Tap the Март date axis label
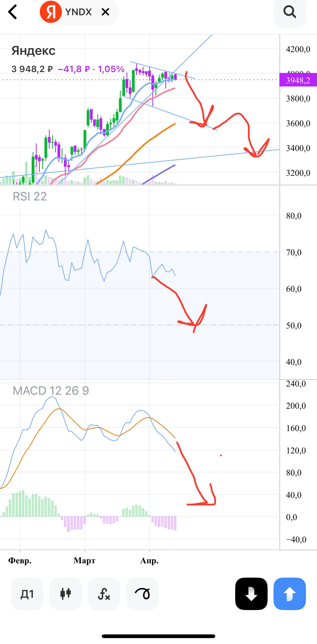This screenshot has height=644, width=317. click(x=85, y=560)
